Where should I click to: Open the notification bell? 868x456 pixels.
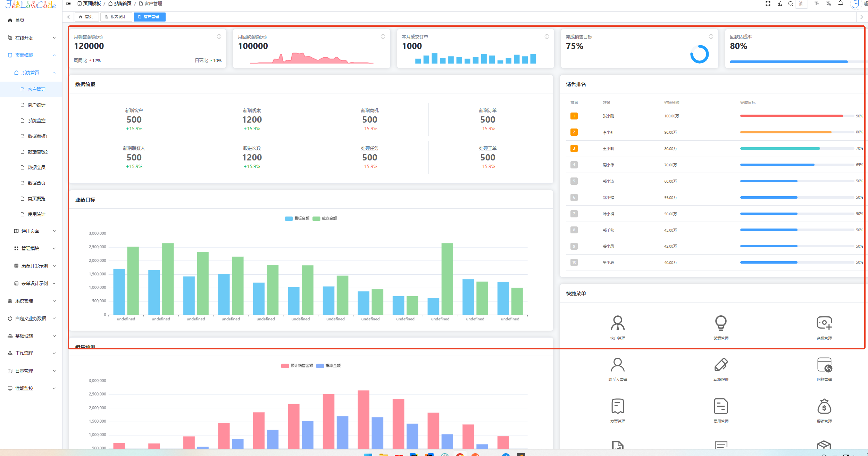pyautogui.click(x=841, y=3)
